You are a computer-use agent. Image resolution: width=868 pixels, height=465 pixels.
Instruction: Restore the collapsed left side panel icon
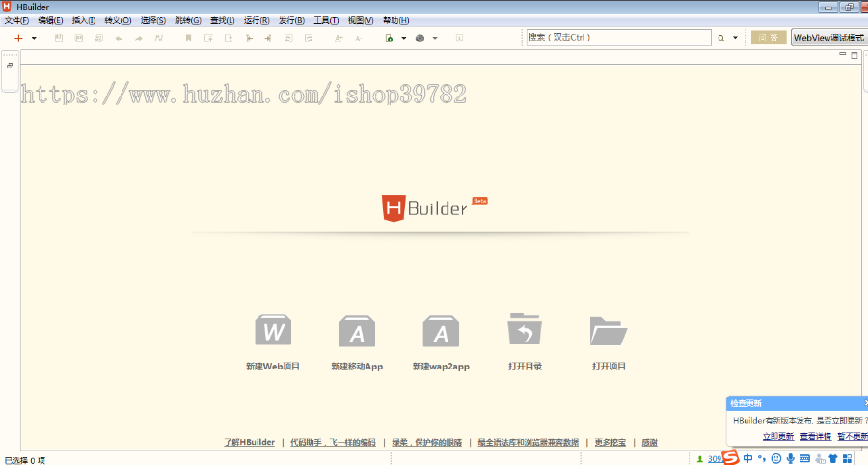tap(10, 66)
